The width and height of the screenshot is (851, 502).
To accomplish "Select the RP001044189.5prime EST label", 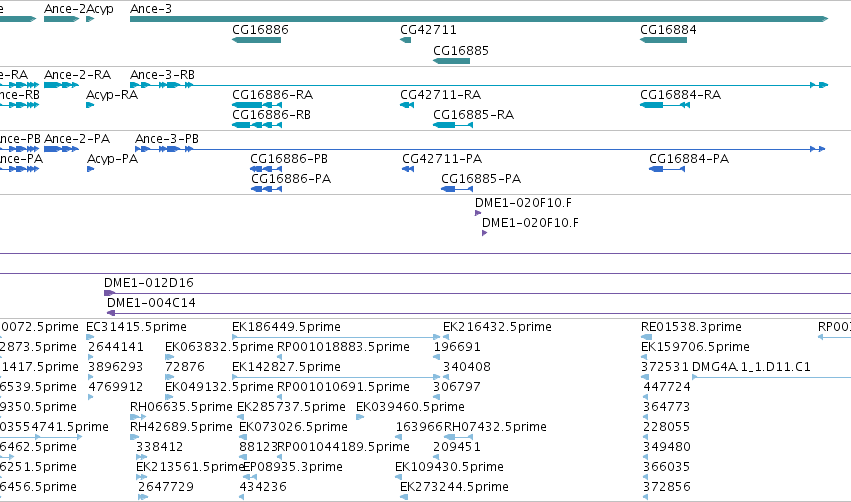I will pyautogui.click(x=343, y=447).
